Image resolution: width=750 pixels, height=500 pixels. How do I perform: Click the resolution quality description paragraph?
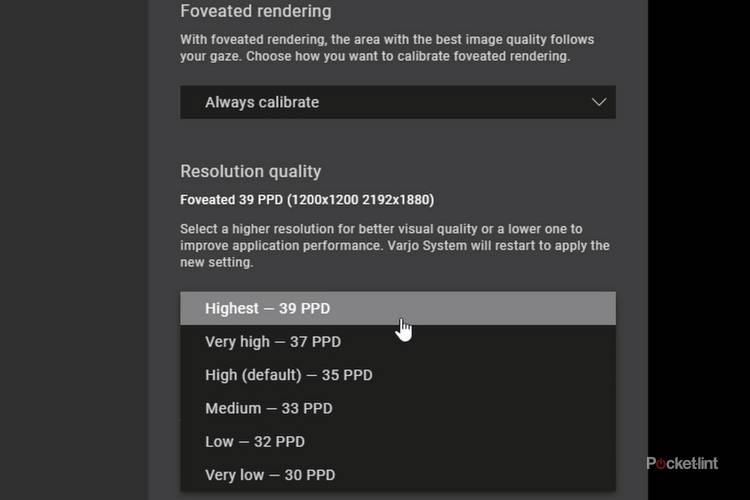(x=394, y=246)
